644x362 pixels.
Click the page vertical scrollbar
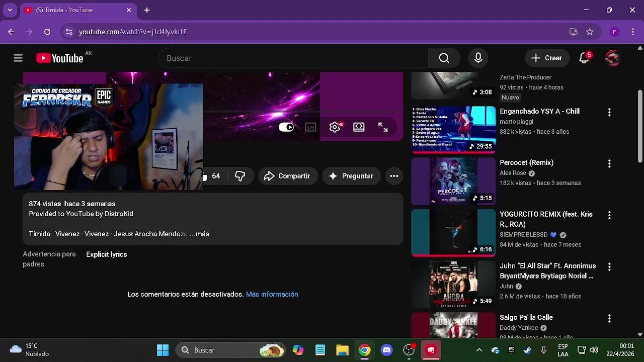coord(640,127)
